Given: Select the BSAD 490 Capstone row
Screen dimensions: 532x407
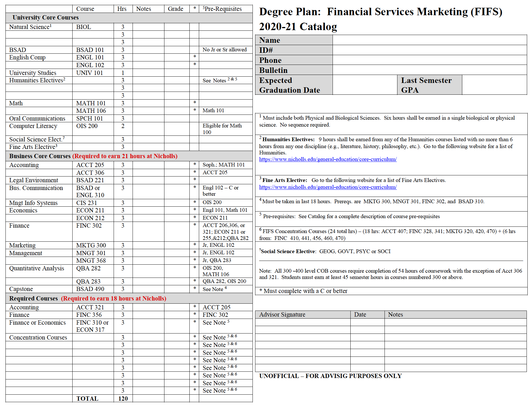Looking at the screenshot, I should pyautogui.click(x=89, y=289).
